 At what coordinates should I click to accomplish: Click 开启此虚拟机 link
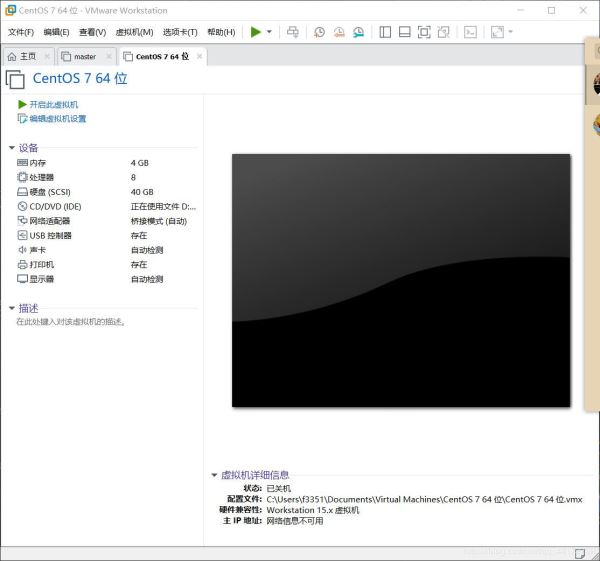tap(53, 104)
